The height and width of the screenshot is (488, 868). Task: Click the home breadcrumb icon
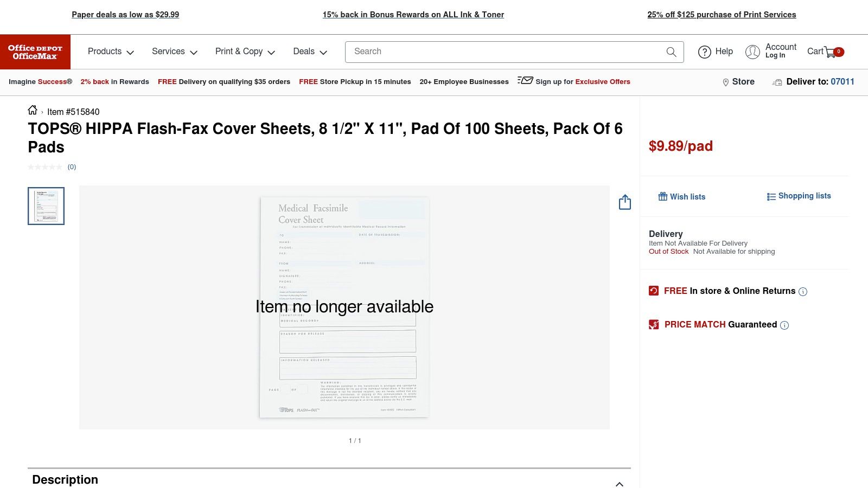coord(32,111)
